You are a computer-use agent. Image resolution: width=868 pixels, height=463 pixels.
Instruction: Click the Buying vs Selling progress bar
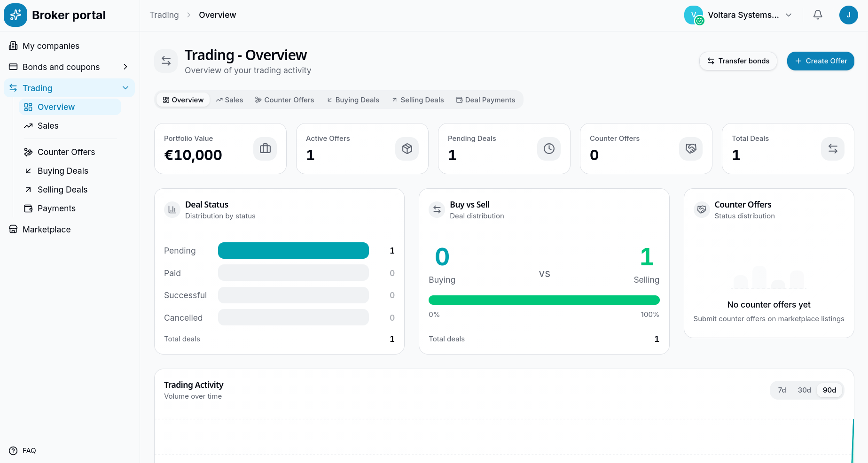[544, 300]
